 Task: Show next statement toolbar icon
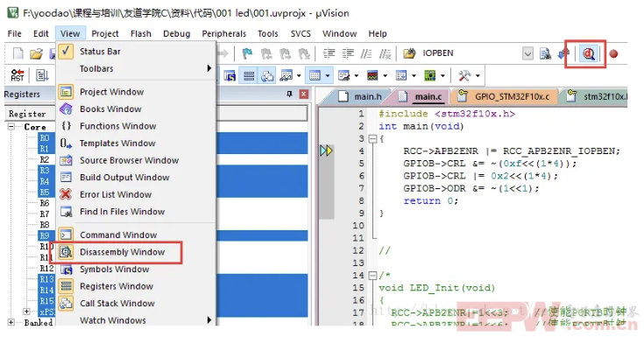[42, 75]
